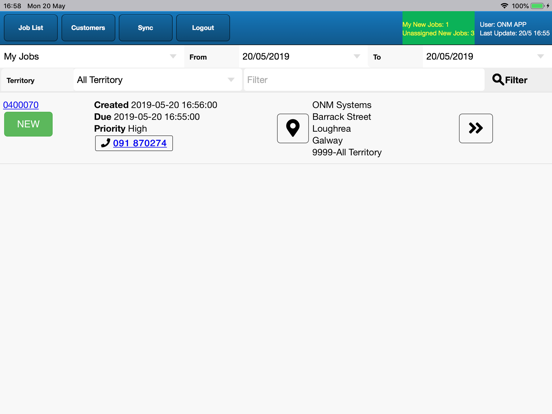Click the Loughrea address line
552x414 pixels.
tap(331, 129)
